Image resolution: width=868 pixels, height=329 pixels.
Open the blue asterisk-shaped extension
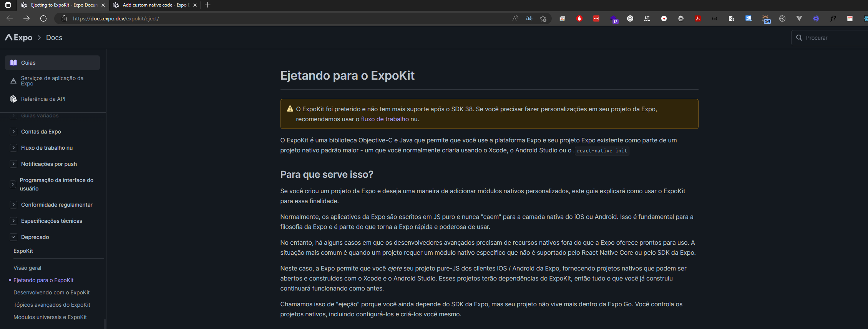coord(816,18)
